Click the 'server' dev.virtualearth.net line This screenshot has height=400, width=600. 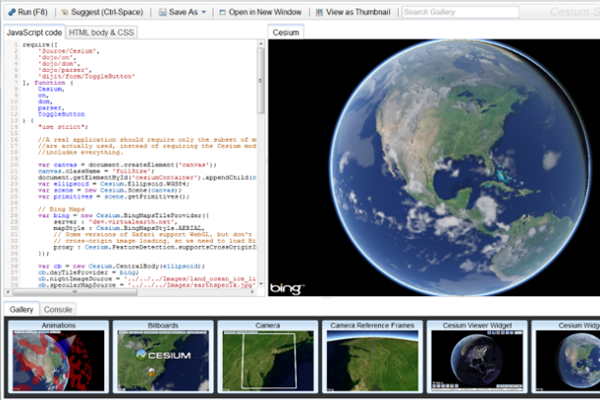point(115,222)
